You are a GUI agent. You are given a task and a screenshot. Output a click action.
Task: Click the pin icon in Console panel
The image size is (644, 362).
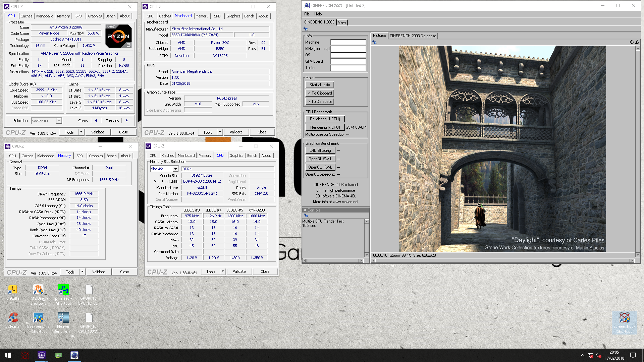tap(306, 216)
